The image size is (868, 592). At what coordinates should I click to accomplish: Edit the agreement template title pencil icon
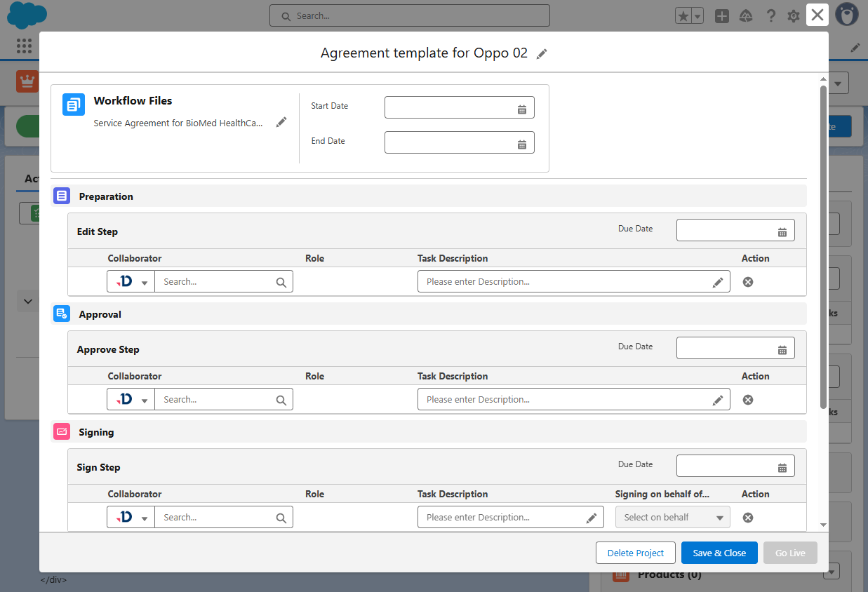click(541, 54)
